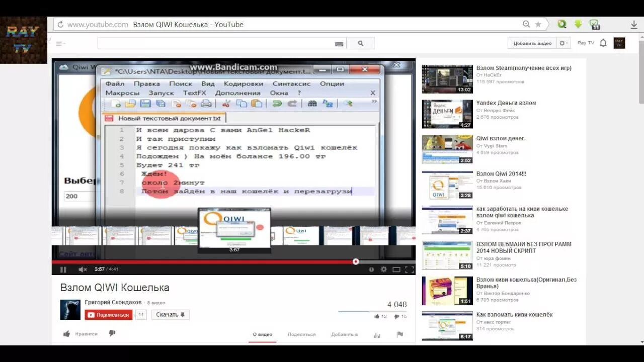The width and height of the screenshot is (644, 362).
Task: Switch to the О видео tab
Action: [x=263, y=334]
